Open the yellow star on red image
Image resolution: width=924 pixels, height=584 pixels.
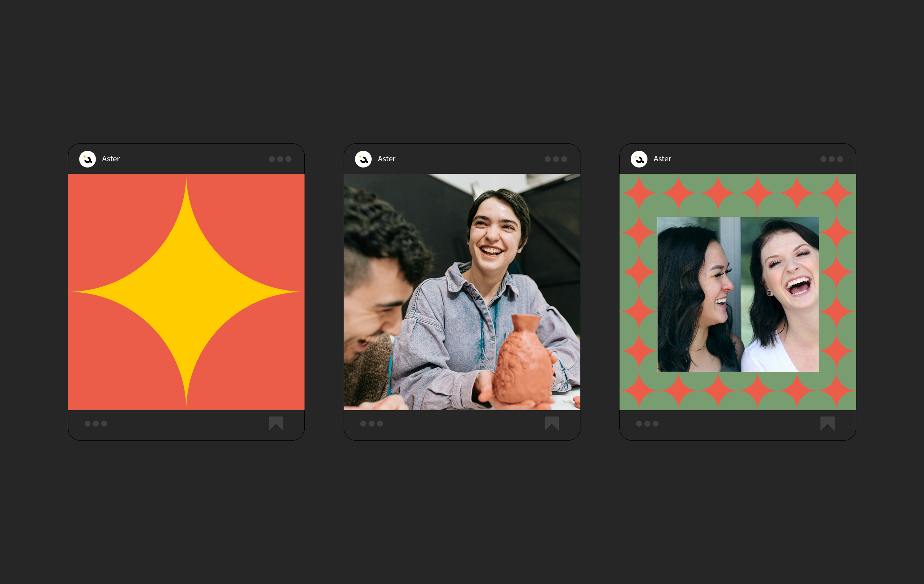tap(186, 292)
